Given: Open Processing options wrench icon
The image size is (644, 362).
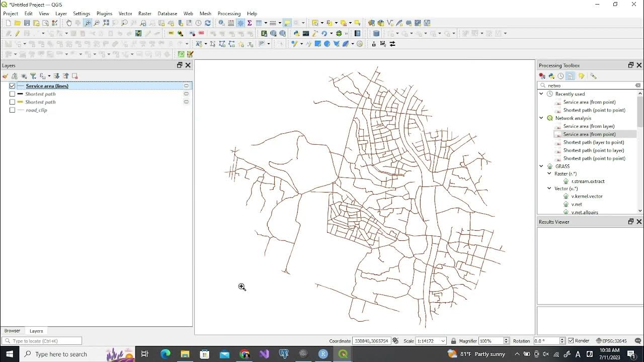Looking at the screenshot, I should pos(593,76).
